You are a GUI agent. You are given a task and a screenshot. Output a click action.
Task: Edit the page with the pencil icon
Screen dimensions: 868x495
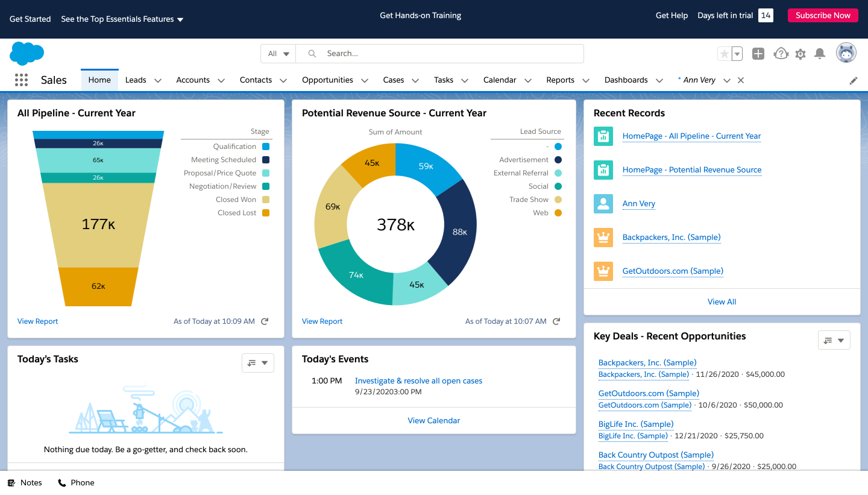click(854, 80)
